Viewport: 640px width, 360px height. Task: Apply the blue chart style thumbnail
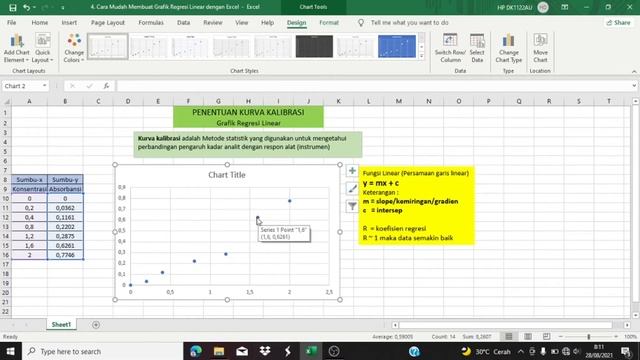click(397, 47)
